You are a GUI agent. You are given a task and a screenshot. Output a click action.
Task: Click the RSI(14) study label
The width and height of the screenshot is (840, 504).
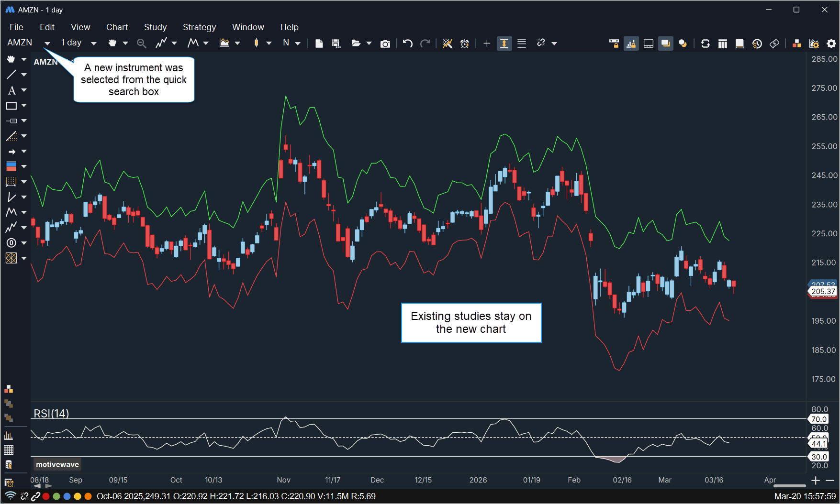51,413
